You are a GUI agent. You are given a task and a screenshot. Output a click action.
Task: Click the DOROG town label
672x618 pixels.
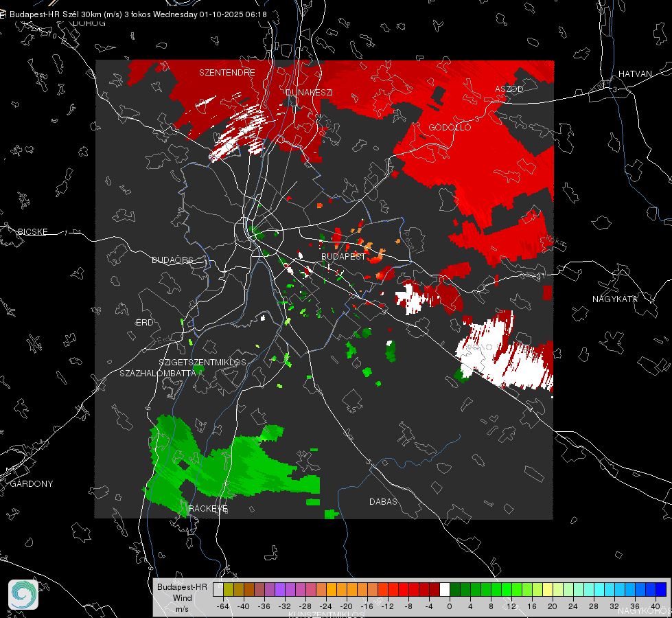[x=89, y=23]
